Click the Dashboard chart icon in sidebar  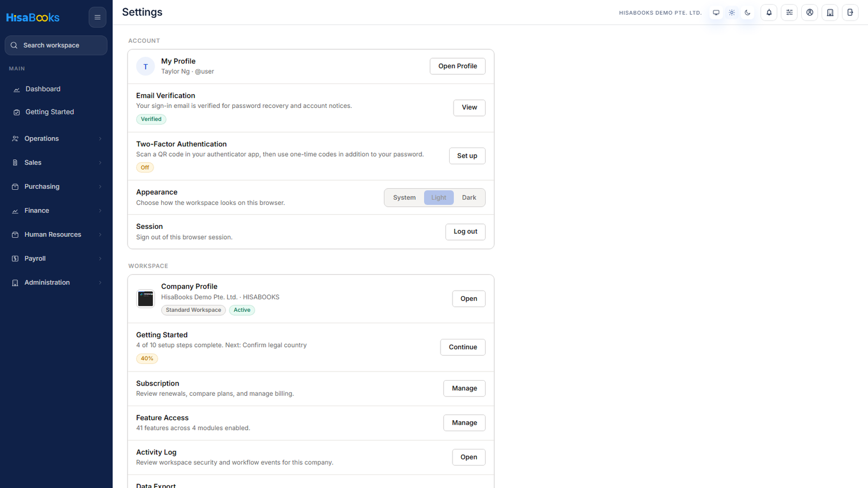tap(16, 89)
